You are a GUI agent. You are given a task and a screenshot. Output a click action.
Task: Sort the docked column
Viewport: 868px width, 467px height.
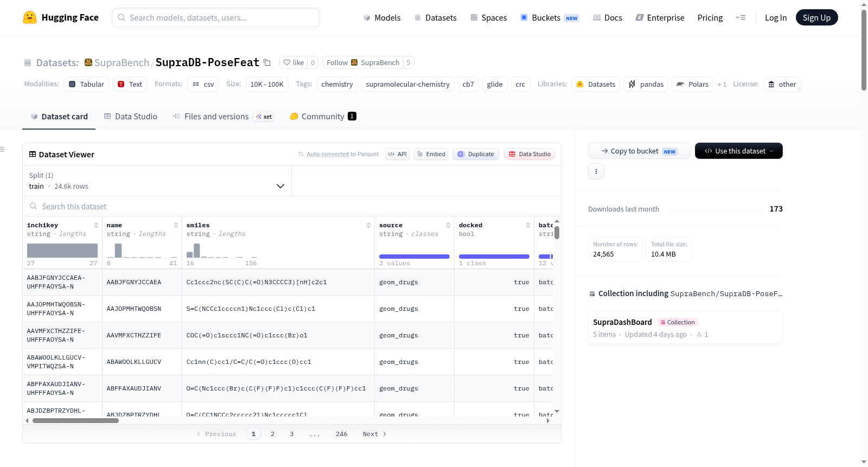click(528, 225)
